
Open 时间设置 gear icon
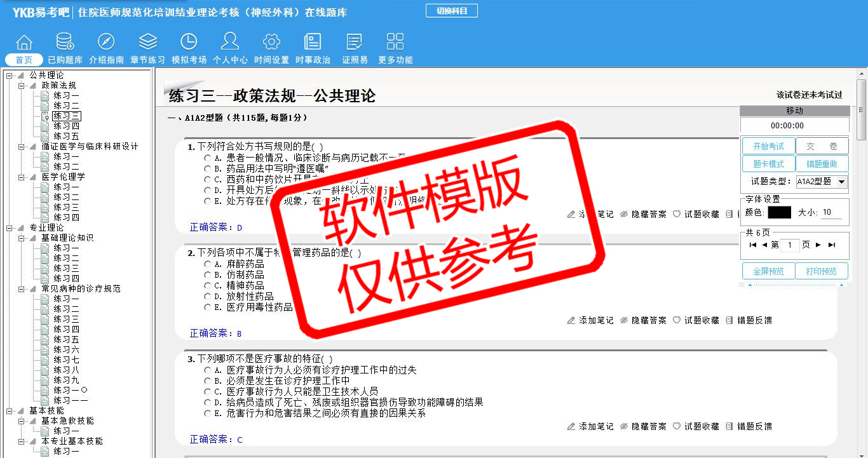tap(271, 43)
